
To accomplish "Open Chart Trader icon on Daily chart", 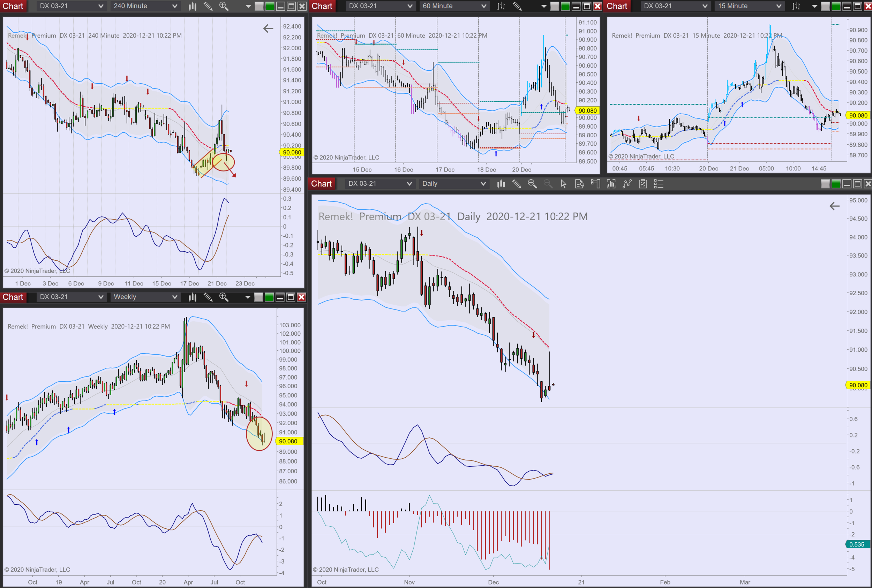I will (x=595, y=184).
